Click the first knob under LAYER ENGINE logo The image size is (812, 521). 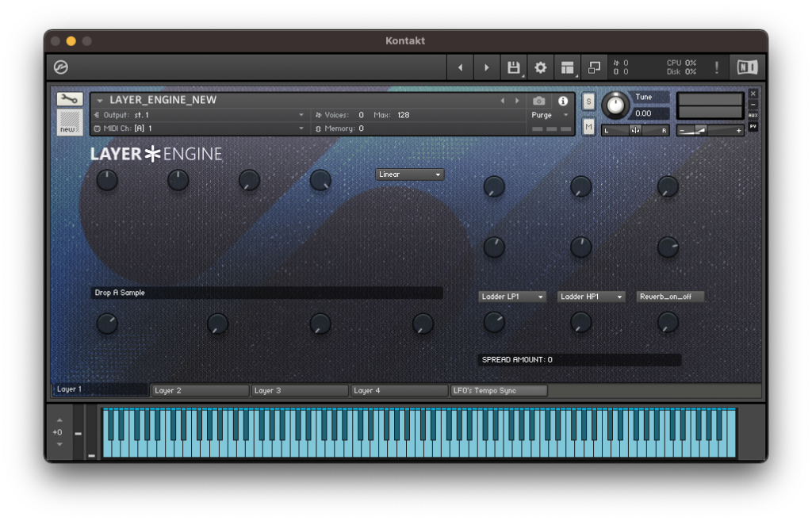pos(107,181)
